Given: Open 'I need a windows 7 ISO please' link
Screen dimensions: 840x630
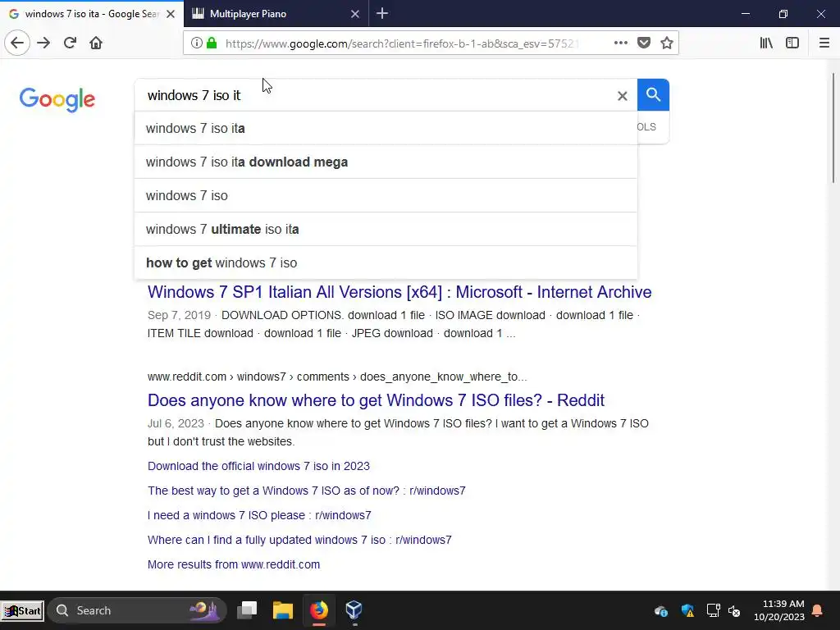Looking at the screenshot, I should tap(259, 515).
